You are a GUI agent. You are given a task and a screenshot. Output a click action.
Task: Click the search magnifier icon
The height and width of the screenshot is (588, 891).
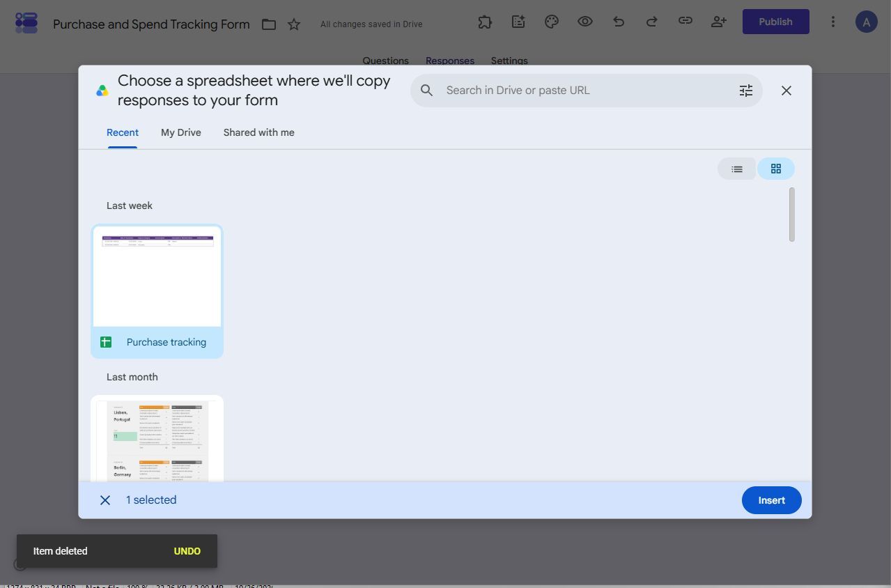click(x=427, y=91)
